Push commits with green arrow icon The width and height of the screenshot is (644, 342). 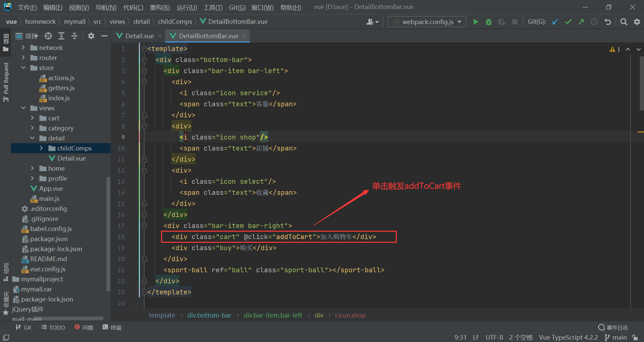(581, 22)
